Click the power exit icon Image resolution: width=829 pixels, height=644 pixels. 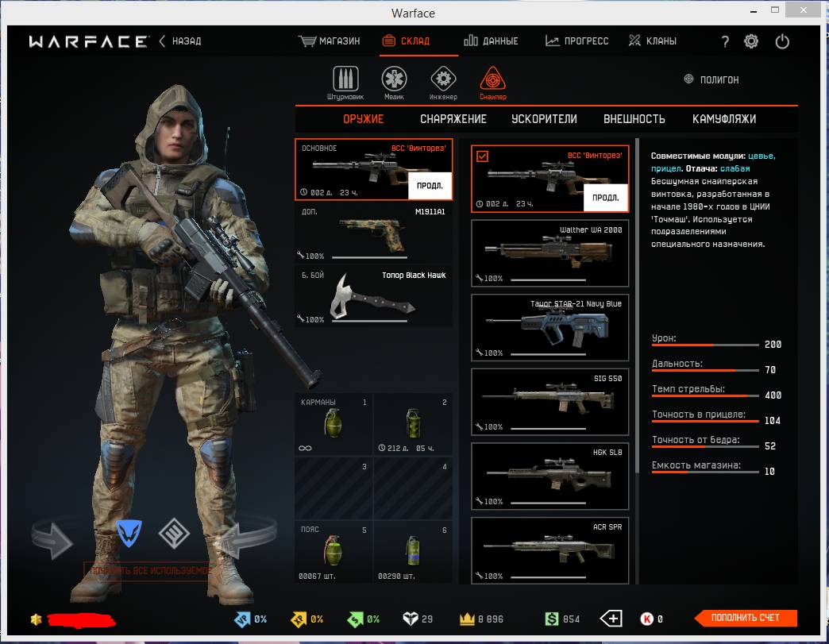(x=782, y=41)
